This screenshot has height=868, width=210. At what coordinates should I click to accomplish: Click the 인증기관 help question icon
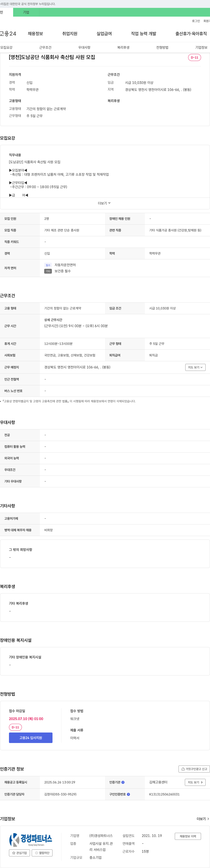[123, 782]
